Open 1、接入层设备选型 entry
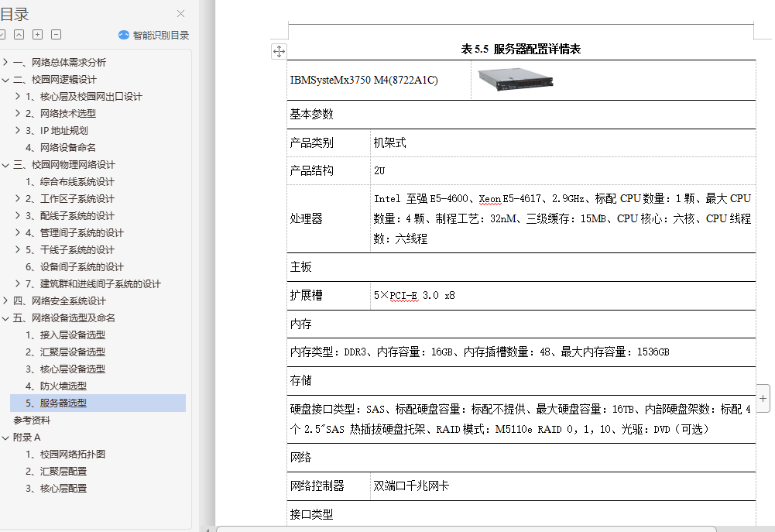This screenshot has height=532, width=775. (65, 335)
